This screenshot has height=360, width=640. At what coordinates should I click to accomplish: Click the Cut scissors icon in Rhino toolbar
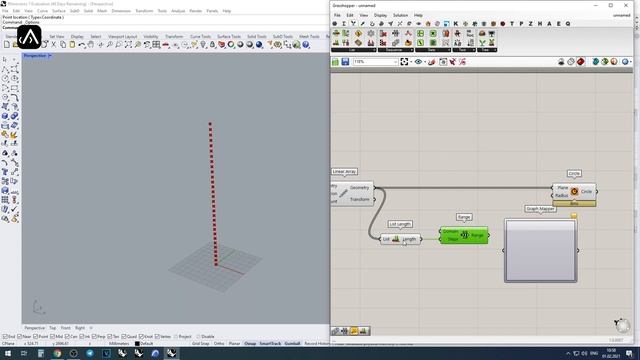[53, 44]
